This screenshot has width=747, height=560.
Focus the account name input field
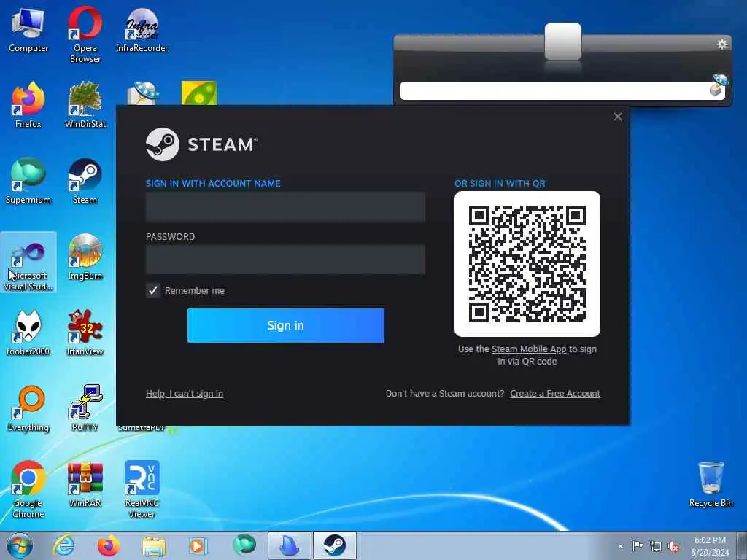point(285,206)
